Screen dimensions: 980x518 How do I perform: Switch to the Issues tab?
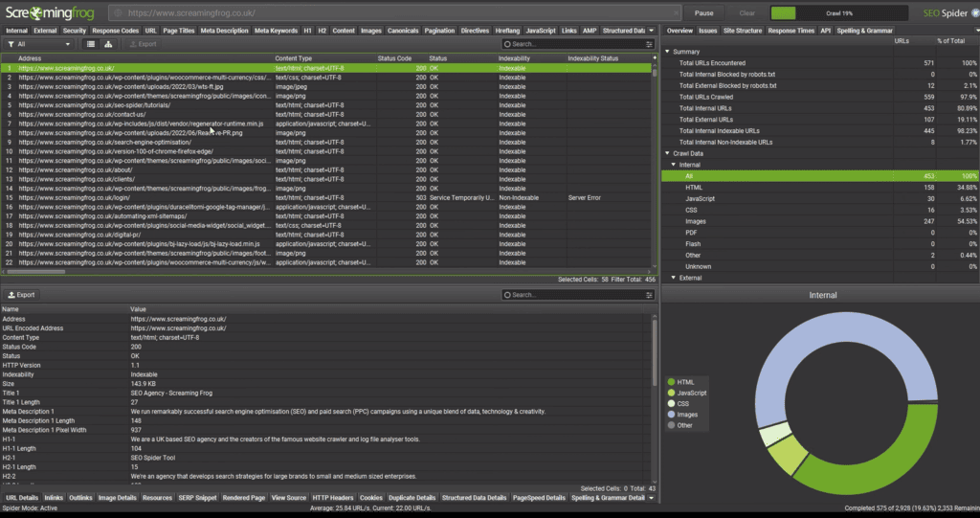[x=707, y=30]
